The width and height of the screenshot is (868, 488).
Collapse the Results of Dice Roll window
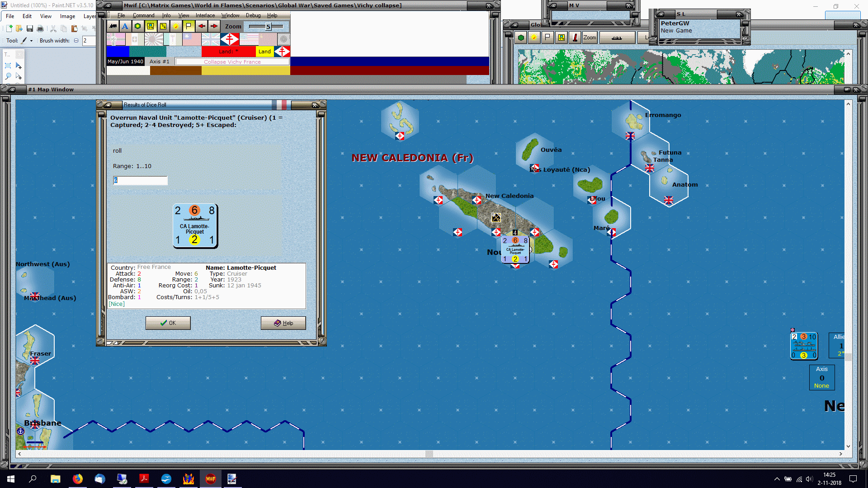108,105
